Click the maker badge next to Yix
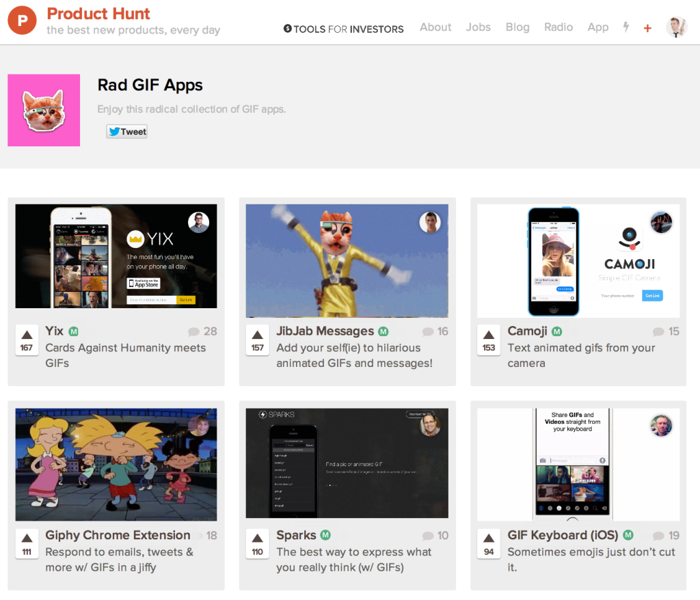 (74, 331)
